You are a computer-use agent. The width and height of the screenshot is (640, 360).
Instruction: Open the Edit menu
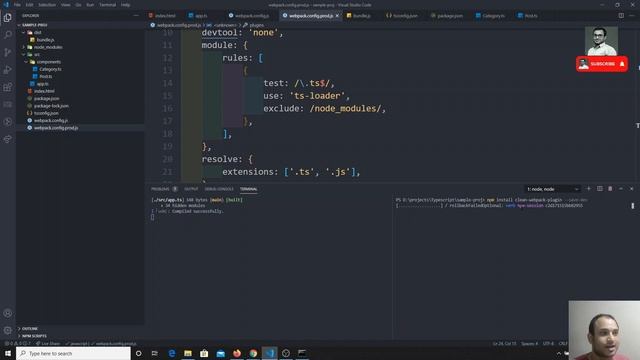(x=29, y=5)
